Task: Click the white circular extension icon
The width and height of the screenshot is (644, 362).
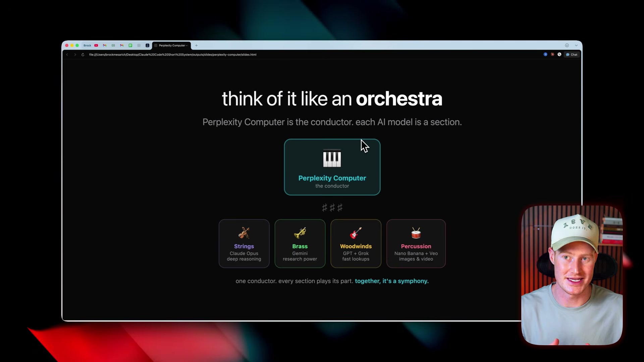Action: coord(559,54)
